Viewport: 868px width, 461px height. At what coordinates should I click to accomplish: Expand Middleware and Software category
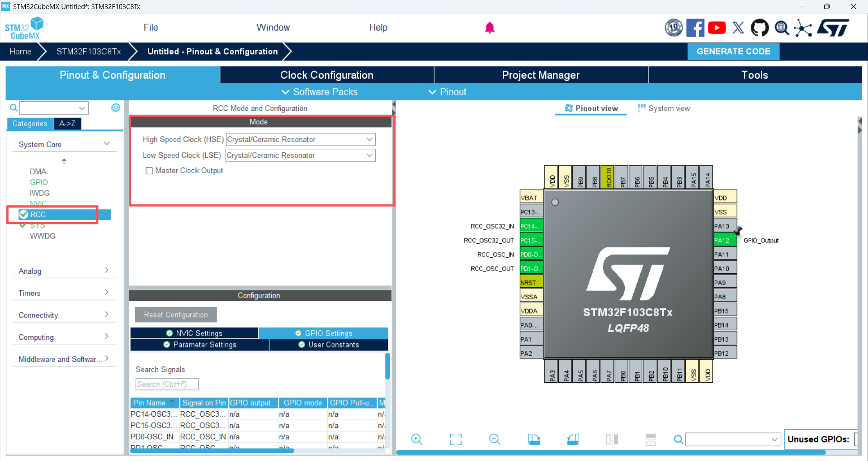point(64,359)
